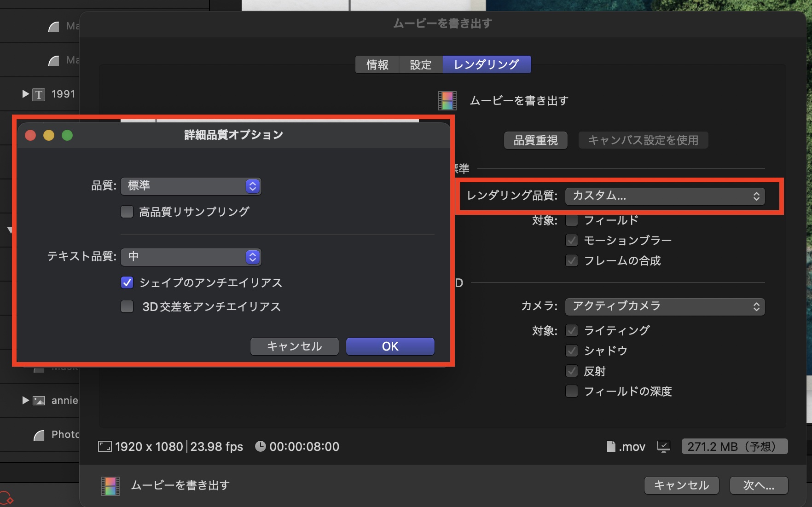Select the annie layer name
812x507 pixels.
65,401
